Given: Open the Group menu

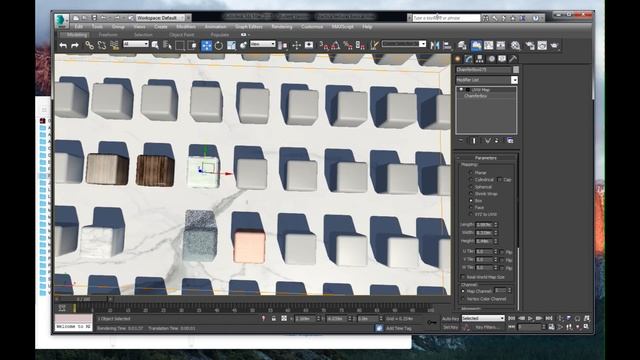Looking at the screenshot, I should [x=118, y=27].
